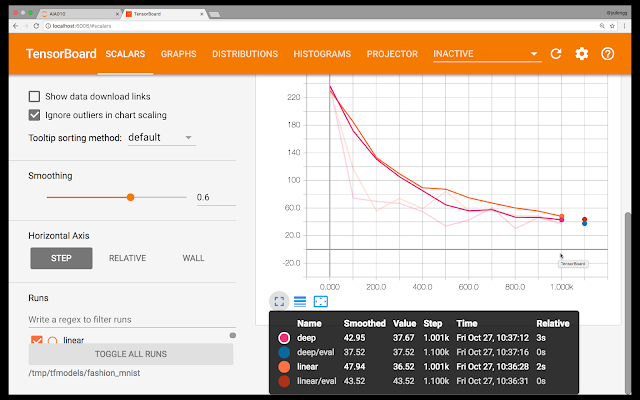This screenshot has width=640, height=400.
Task: Enable Show data download links checkbox
Action: (34, 96)
